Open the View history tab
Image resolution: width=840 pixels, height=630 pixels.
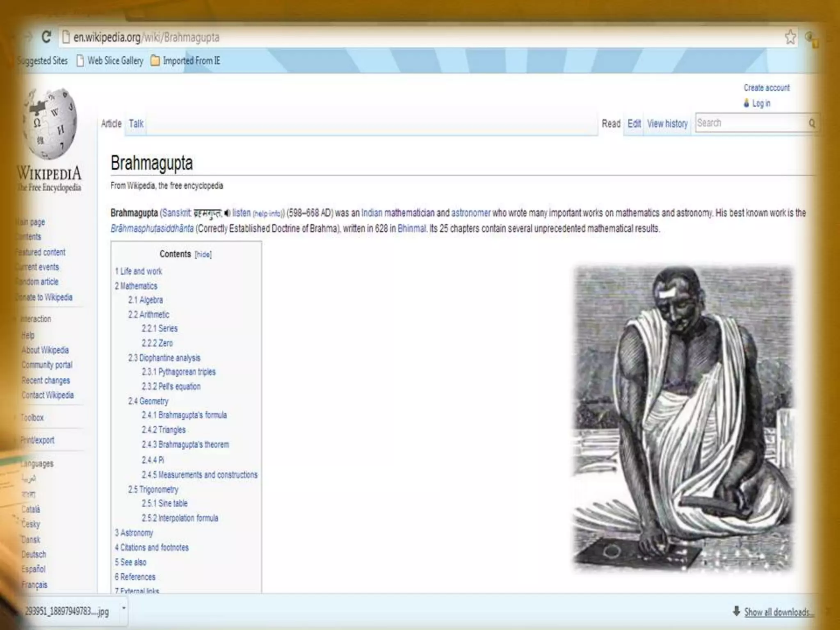(x=667, y=123)
